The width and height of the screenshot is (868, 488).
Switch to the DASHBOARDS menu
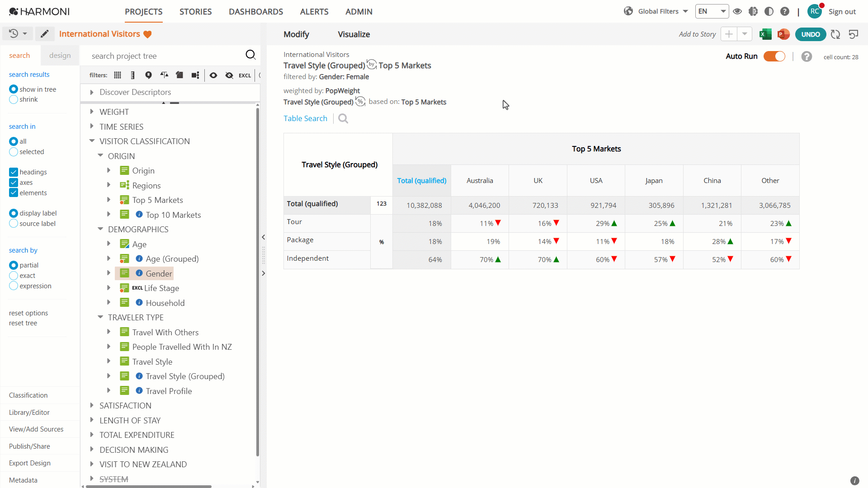pyautogui.click(x=256, y=12)
